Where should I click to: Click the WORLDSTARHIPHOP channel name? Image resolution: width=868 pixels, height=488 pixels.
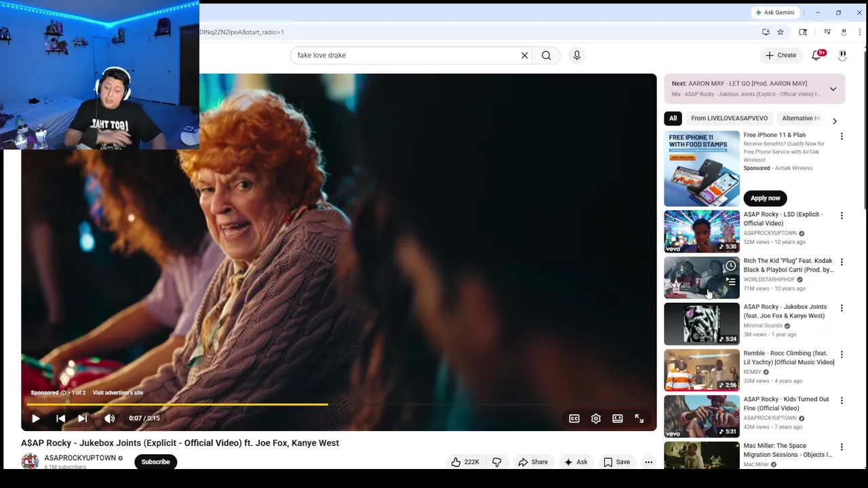click(x=768, y=279)
